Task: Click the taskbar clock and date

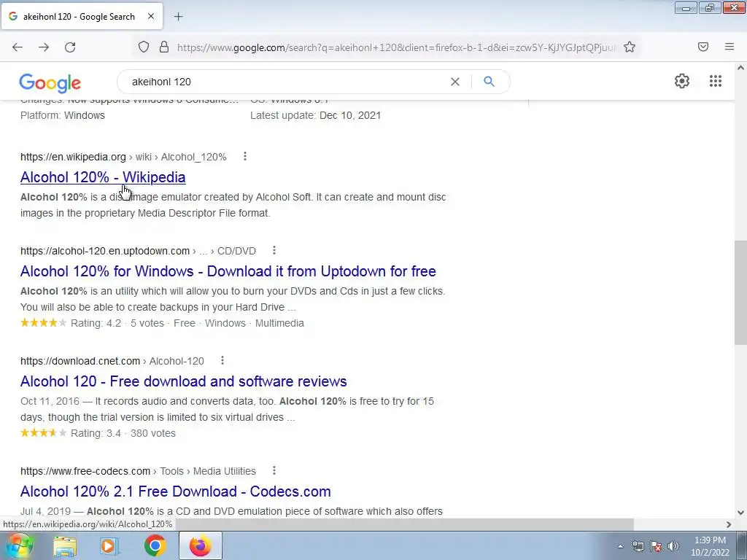Action: pos(710,546)
